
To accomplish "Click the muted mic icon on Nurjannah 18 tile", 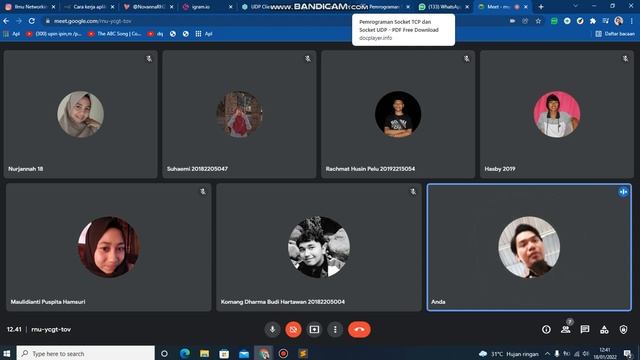I will click(149, 59).
